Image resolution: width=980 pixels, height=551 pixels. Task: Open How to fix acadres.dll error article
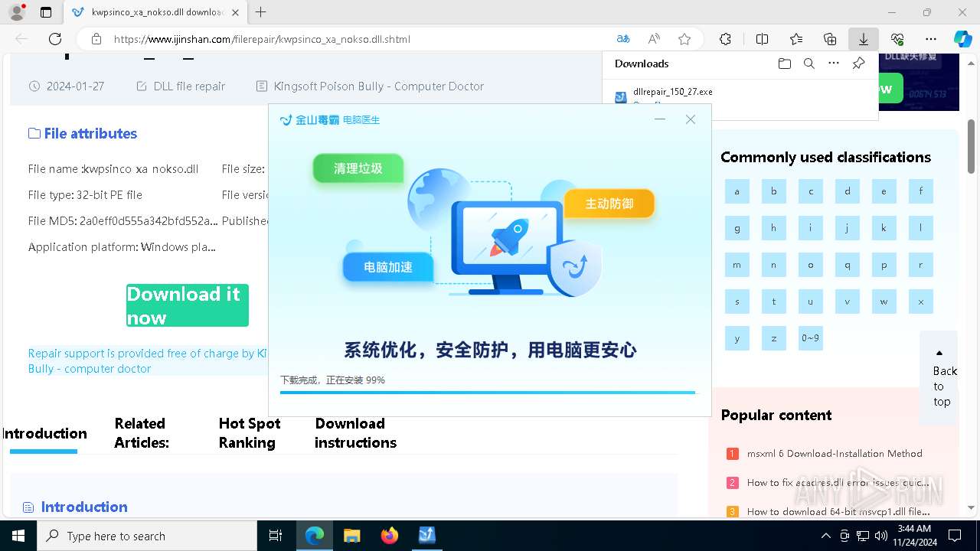[x=838, y=483]
